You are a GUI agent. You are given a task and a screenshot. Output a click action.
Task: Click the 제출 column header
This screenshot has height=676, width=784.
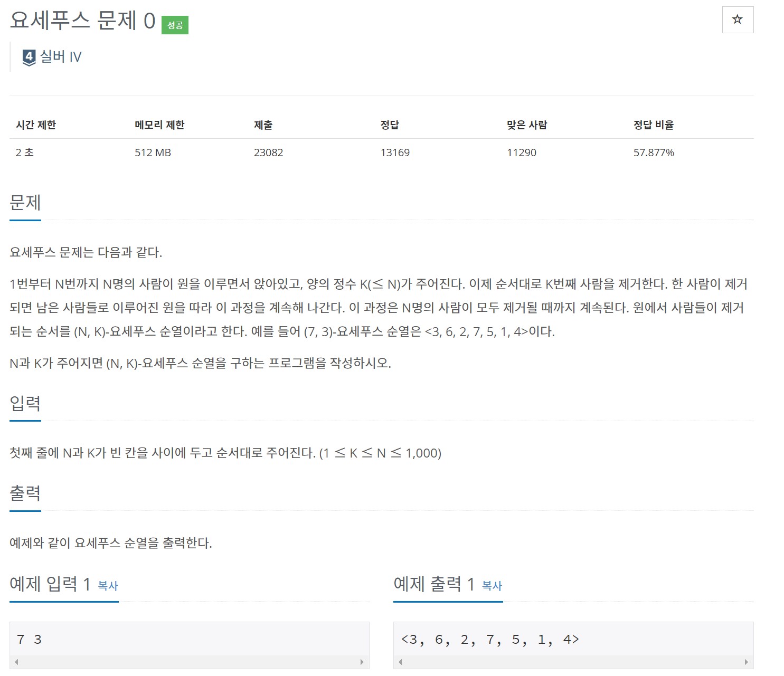263,125
